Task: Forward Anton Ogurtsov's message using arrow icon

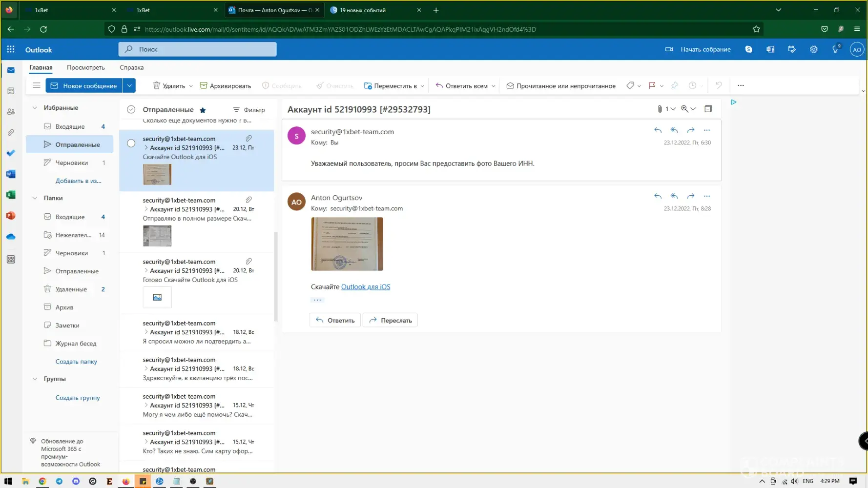Action: 690,196
